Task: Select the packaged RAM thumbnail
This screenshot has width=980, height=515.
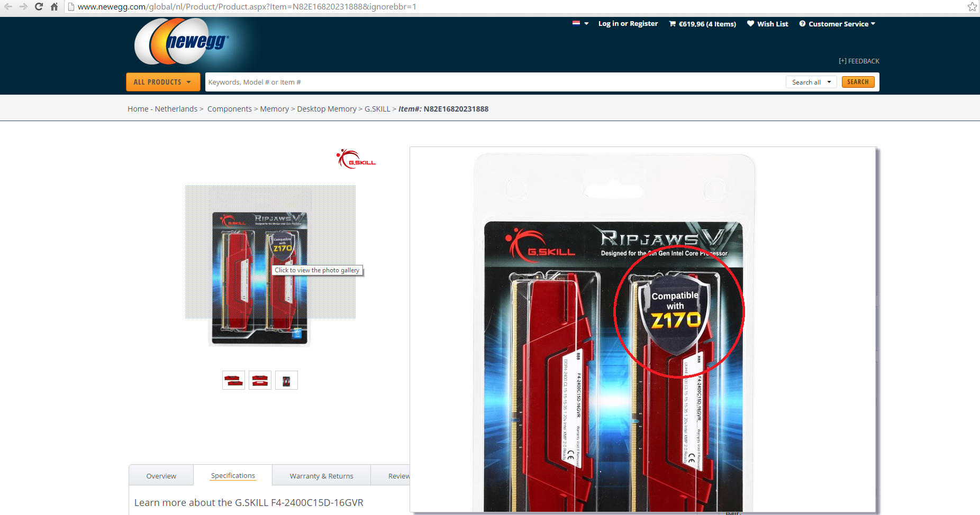Action: (x=286, y=380)
